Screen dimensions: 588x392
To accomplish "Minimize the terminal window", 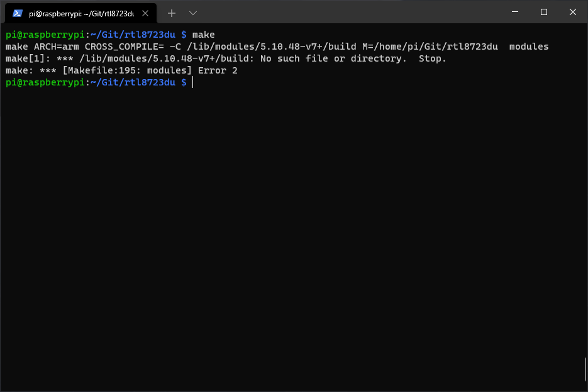I will (x=515, y=12).
